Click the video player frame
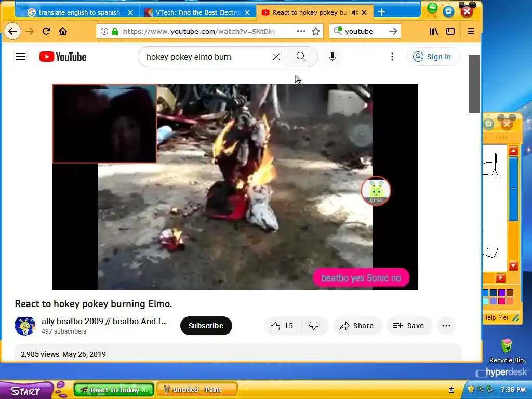 235,187
